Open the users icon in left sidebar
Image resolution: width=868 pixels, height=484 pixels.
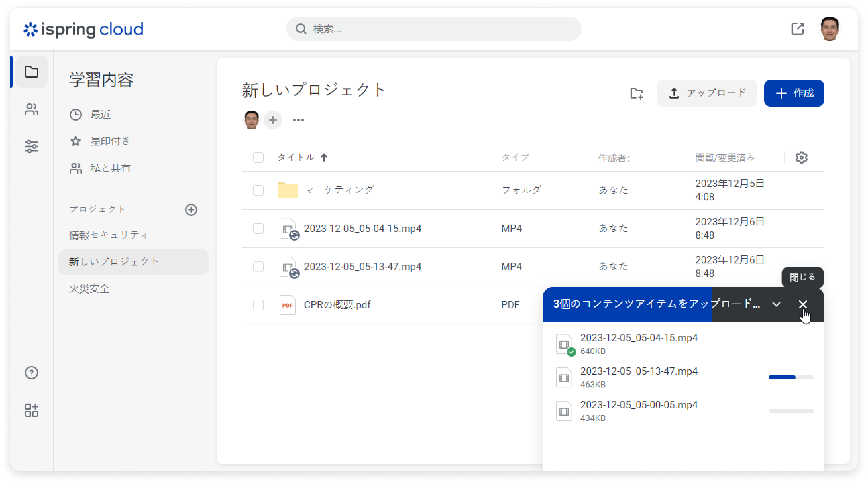(31, 109)
